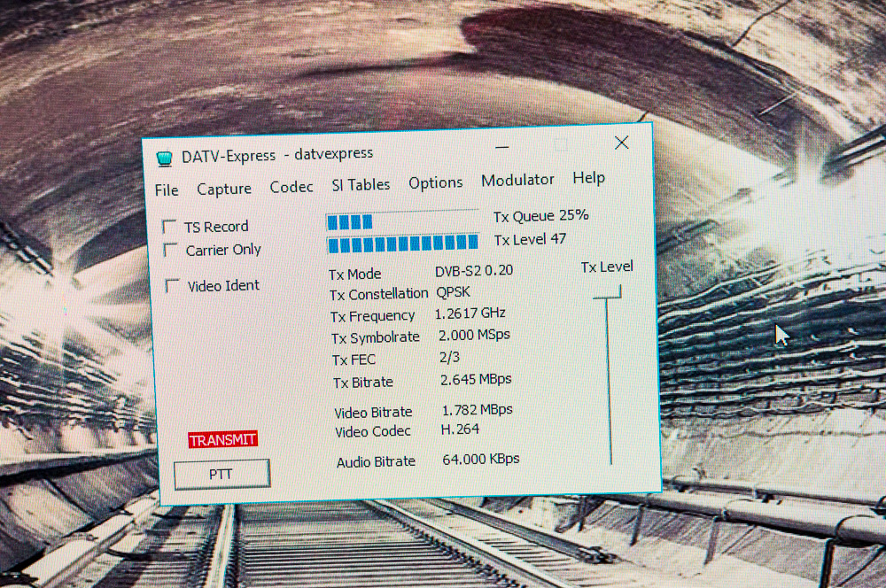886x588 pixels.
Task: Open the Codec menu
Action: click(x=291, y=187)
